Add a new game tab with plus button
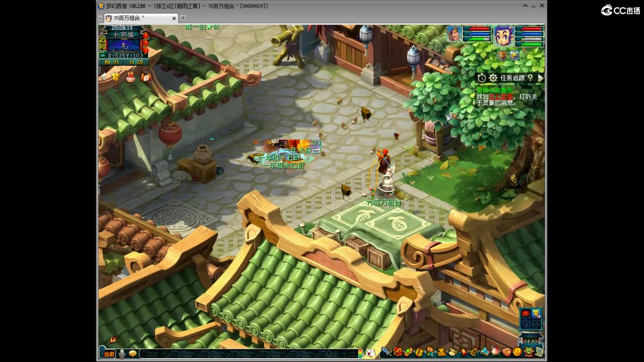The image size is (644, 362). [x=183, y=18]
